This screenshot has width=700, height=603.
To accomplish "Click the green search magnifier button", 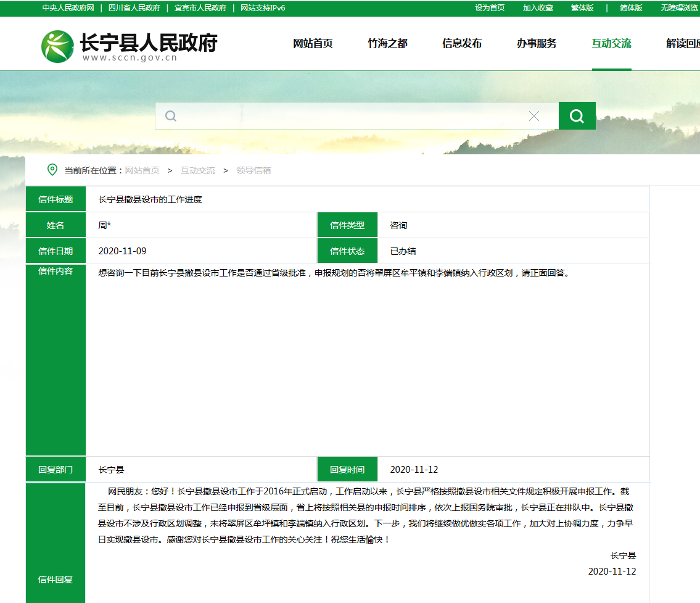I will 577,116.
